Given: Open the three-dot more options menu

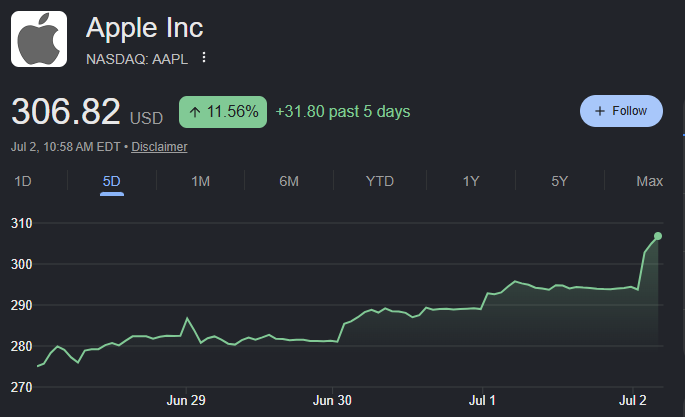Looking at the screenshot, I should pyautogui.click(x=204, y=57).
